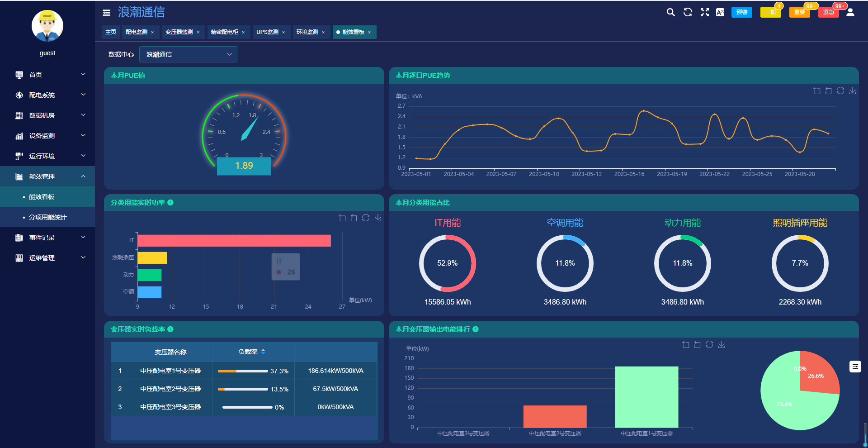Restore the real-time power bar chart
Screen dimensions: 868x448
(x=366, y=218)
